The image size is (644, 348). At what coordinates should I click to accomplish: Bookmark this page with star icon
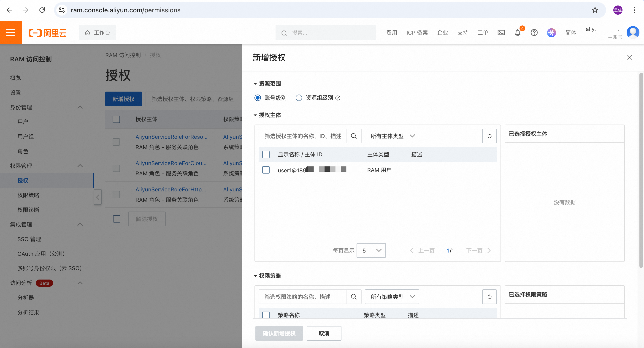point(595,10)
